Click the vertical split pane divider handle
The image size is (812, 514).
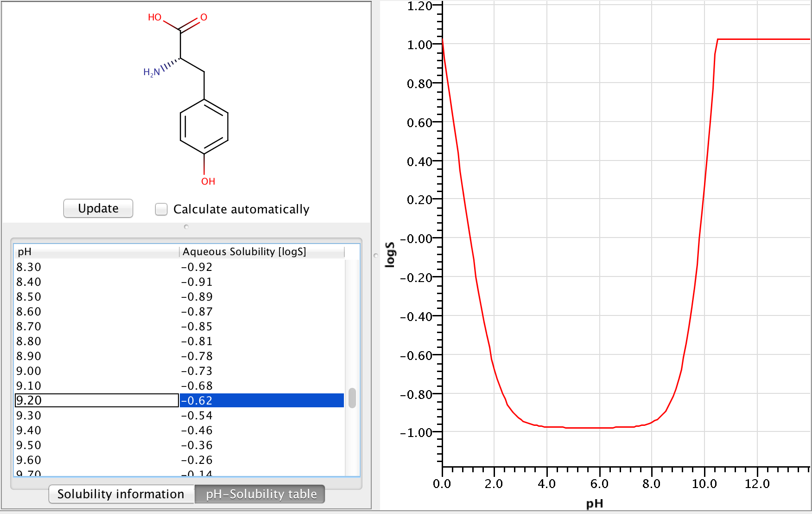[375, 255]
